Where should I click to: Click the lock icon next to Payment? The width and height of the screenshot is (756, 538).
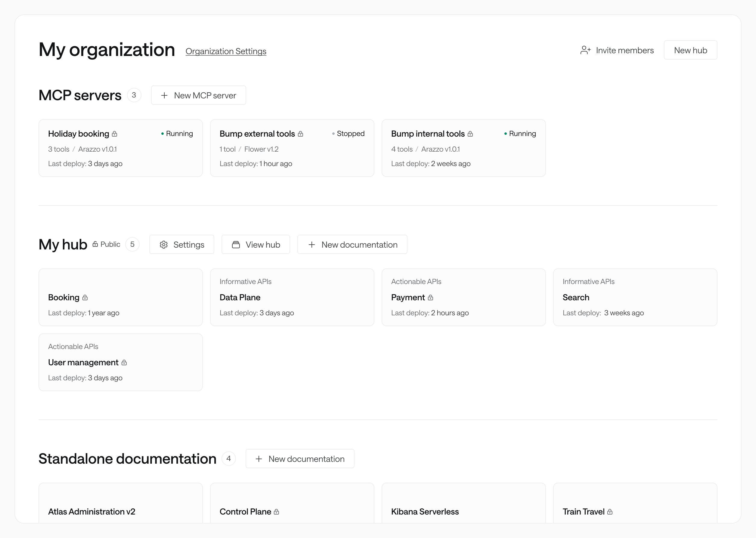pyautogui.click(x=431, y=298)
